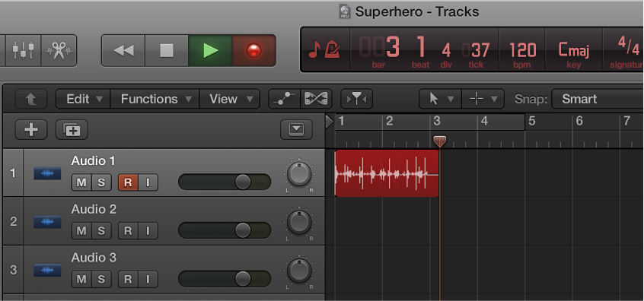Screen dimensions: 644x301
Task: Mute the Audio 3 track
Action: (x=81, y=279)
